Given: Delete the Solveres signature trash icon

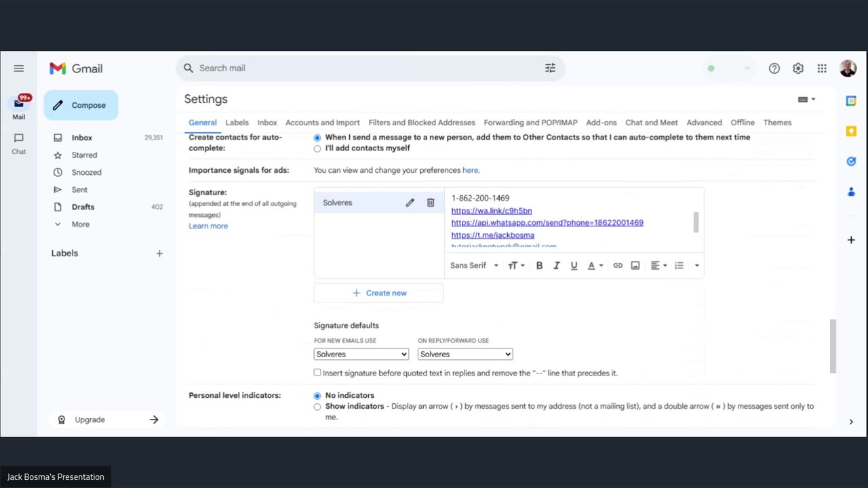Looking at the screenshot, I should tap(431, 203).
